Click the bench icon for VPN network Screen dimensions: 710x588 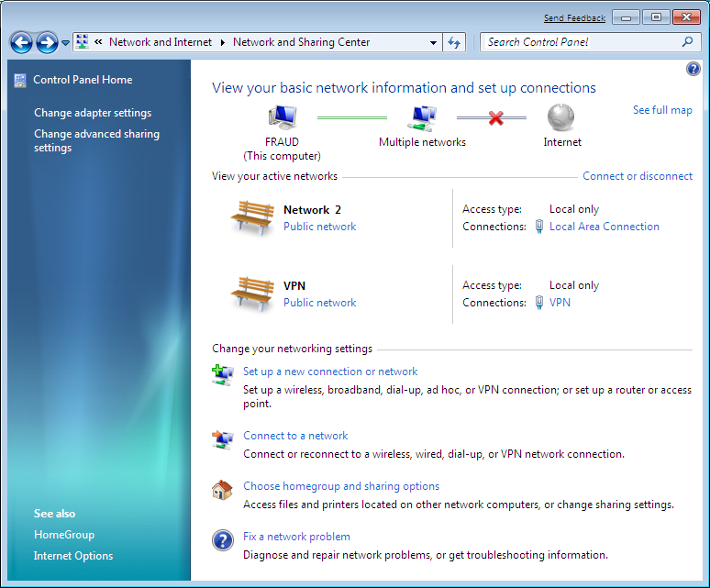[252, 294]
